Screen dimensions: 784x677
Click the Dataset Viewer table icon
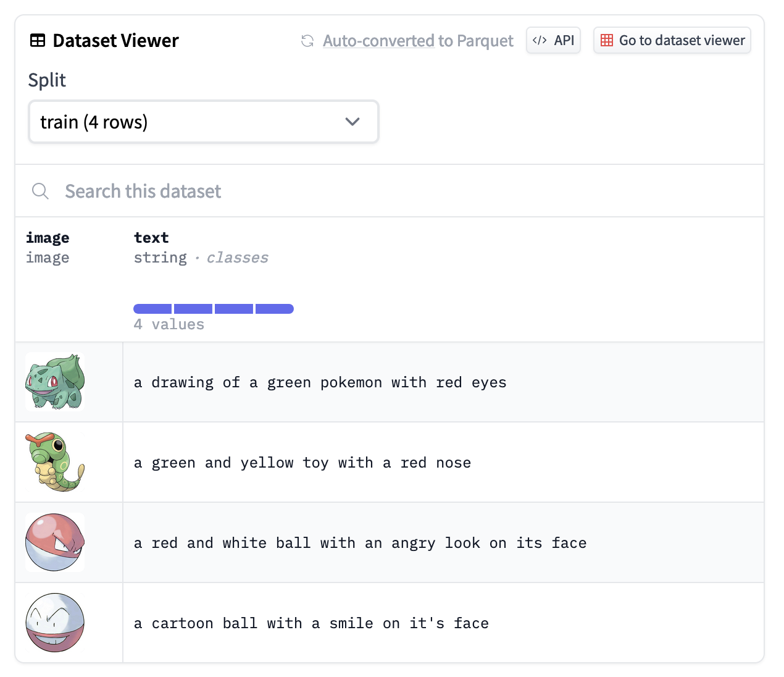[x=38, y=41]
